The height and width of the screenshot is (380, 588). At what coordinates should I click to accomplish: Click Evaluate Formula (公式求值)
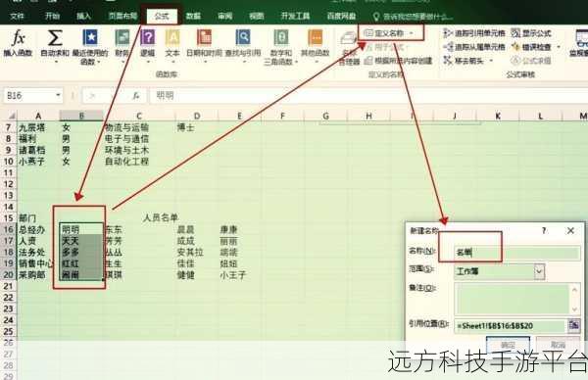pos(531,60)
